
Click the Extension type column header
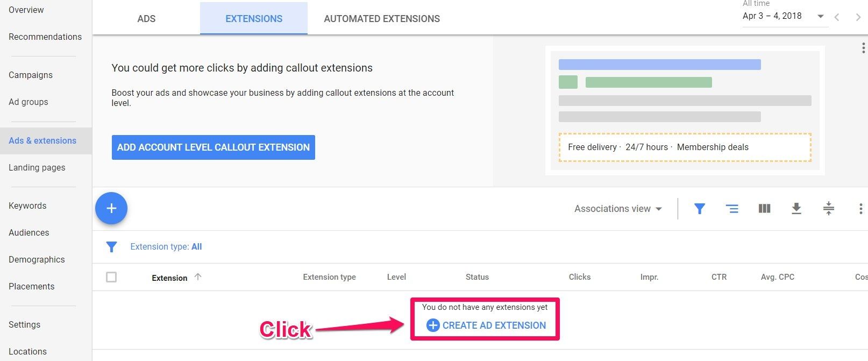[329, 277]
